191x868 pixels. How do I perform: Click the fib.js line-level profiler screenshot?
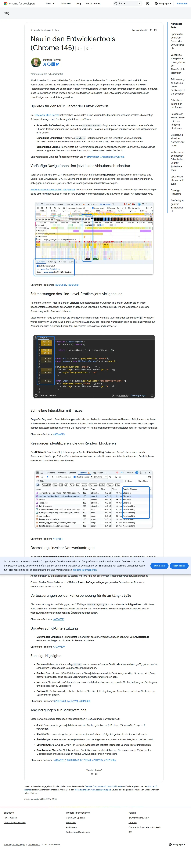click(94, 366)
